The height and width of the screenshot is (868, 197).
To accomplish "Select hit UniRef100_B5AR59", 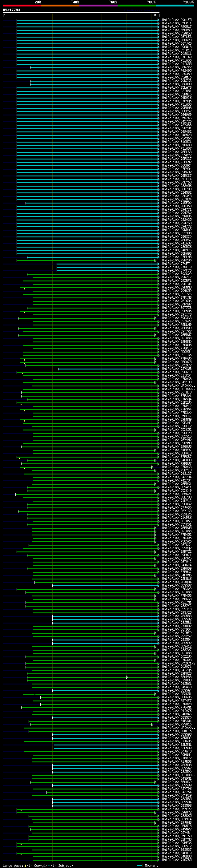I will (x=177, y=30).
